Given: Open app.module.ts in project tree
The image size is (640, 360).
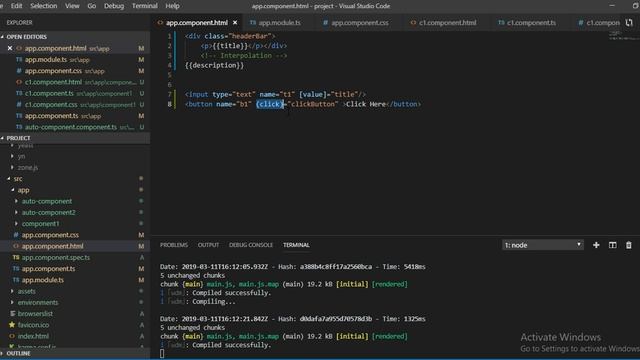Looking at the screenshot, I should coord(75,280).
